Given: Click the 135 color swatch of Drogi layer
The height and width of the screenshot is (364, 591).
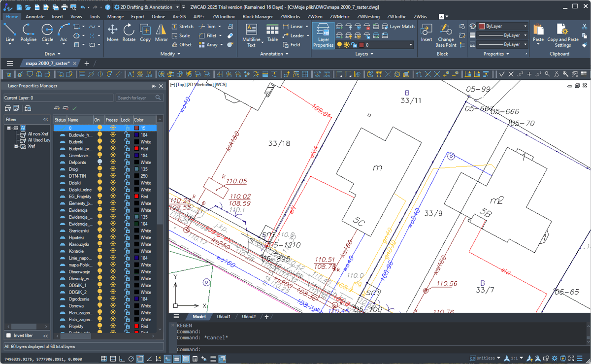Looking at the screenshot, I should (x=136, y=169).
